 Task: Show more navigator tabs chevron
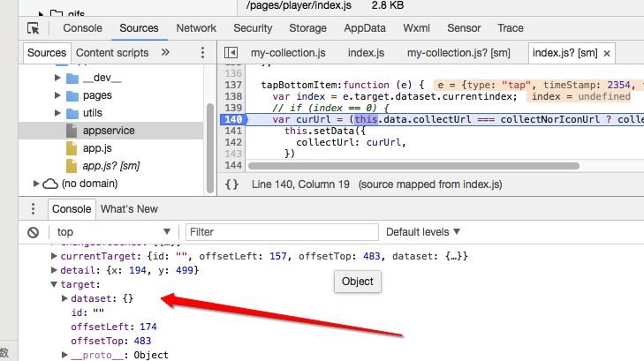point(165,52)
